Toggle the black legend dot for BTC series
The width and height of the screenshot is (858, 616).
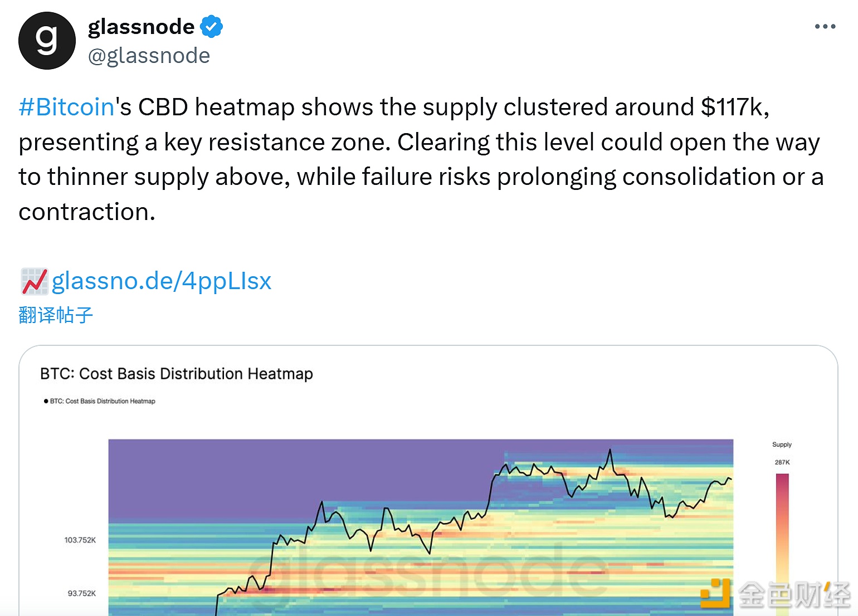[46, 401]
